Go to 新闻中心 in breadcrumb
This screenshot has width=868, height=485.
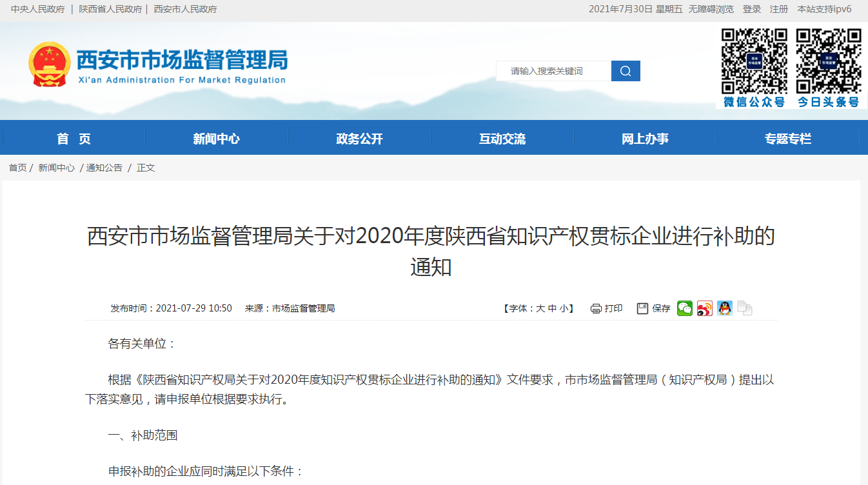56,168
